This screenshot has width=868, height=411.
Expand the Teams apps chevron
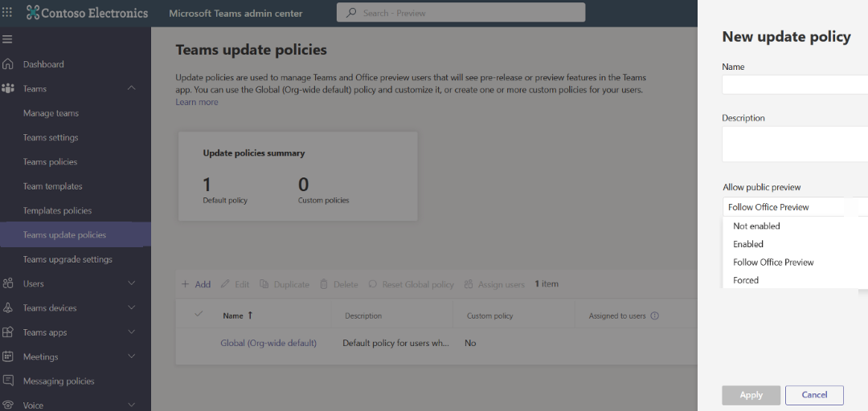[x=131, y=332]
